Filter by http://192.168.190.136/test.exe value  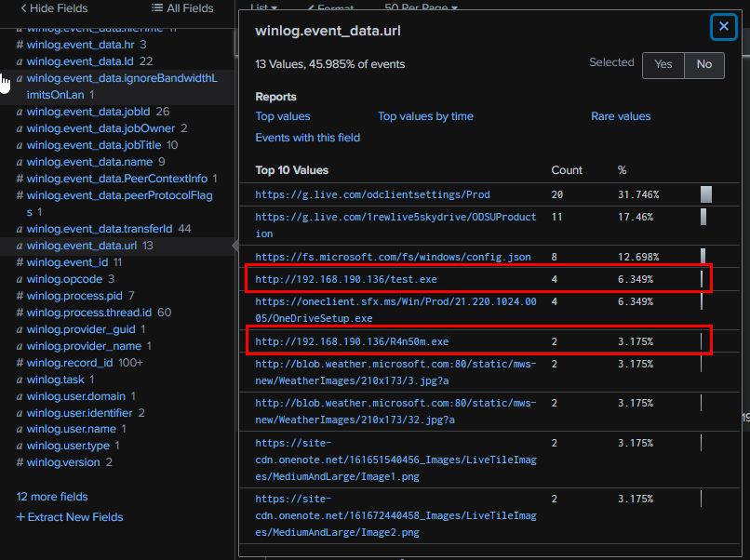point(346,279)
